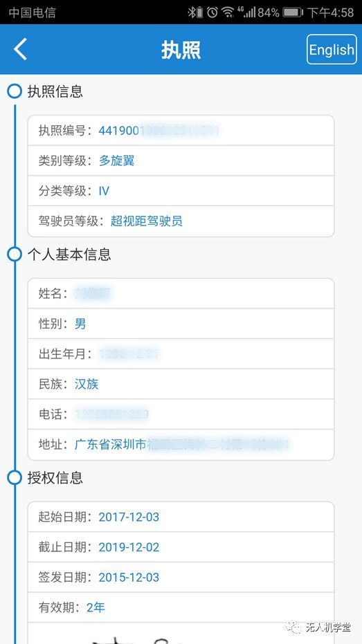Image resolution: width=362 pixels, height=644 pixels.
Task: Tap the 性别 男 row
Action: pyautogui.click(x=181, y=324)
